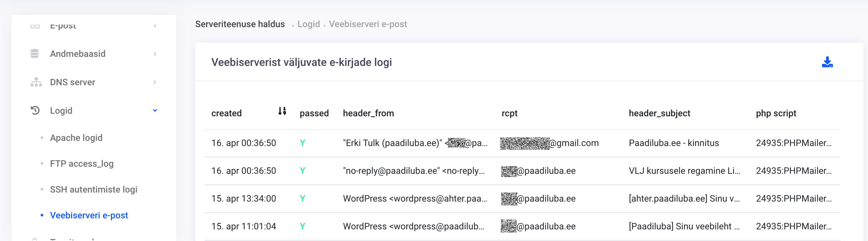Go to Logid breadcrumb link
868x241 pixels.
(308, 24)
